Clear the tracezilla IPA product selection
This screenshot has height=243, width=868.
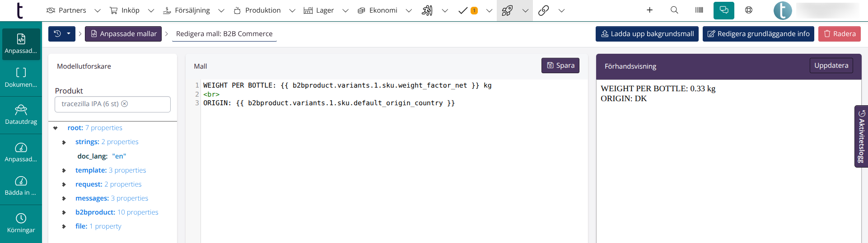coord(125,104)
